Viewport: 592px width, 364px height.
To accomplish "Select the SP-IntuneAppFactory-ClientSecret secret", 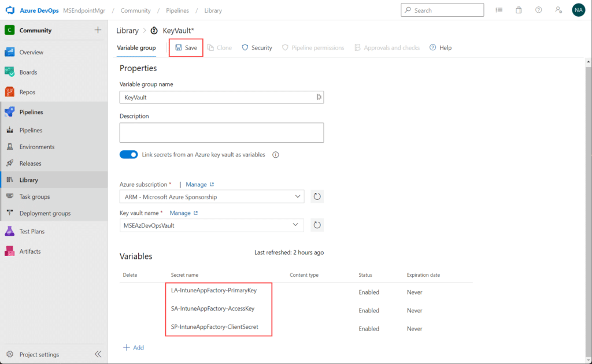I will pos(214,326).
